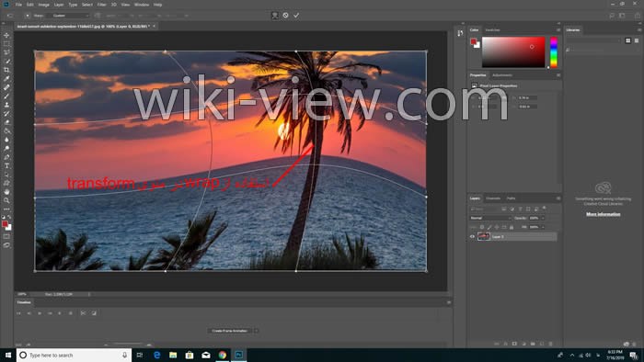Select the Eraser tool
644x362 pixels.
pyautogui.click(x=6, y=122)
